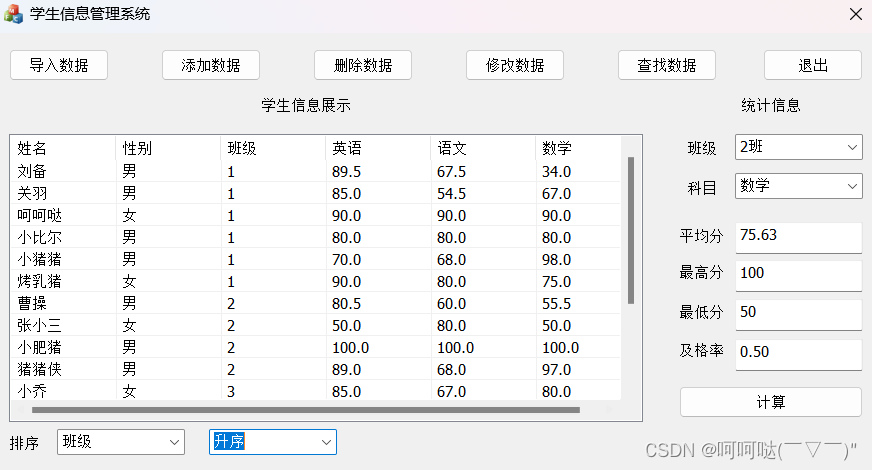Screen dimensions: 872x470
Task: Click 刘备's 数学 score 34.0
Action: tap(557, 172)
